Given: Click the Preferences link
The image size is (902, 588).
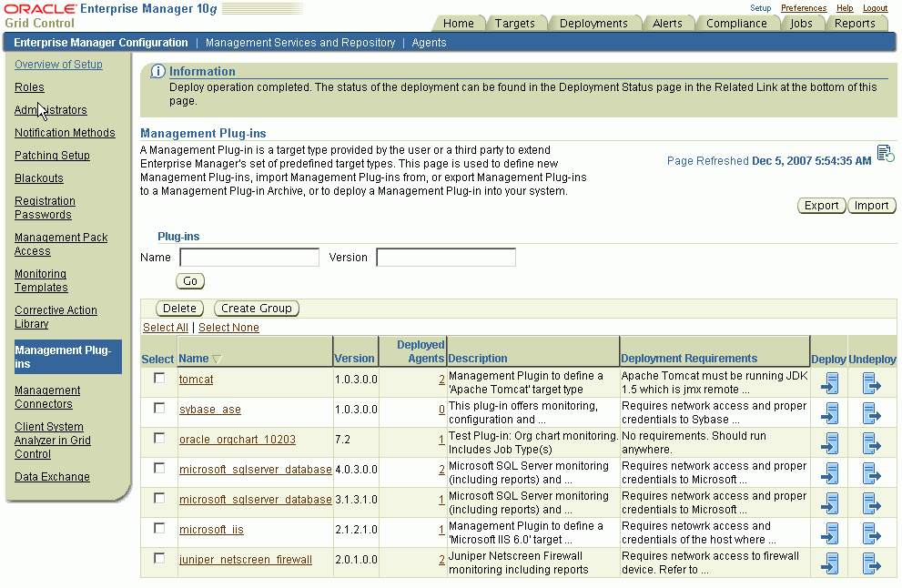Looking at the screenshot, I should click(804, 8).
